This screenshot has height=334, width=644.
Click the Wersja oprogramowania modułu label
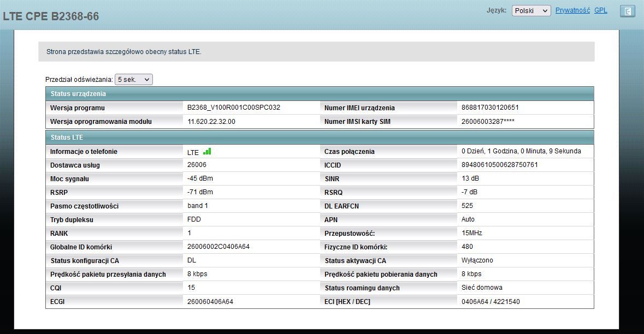tap(101, 122)
